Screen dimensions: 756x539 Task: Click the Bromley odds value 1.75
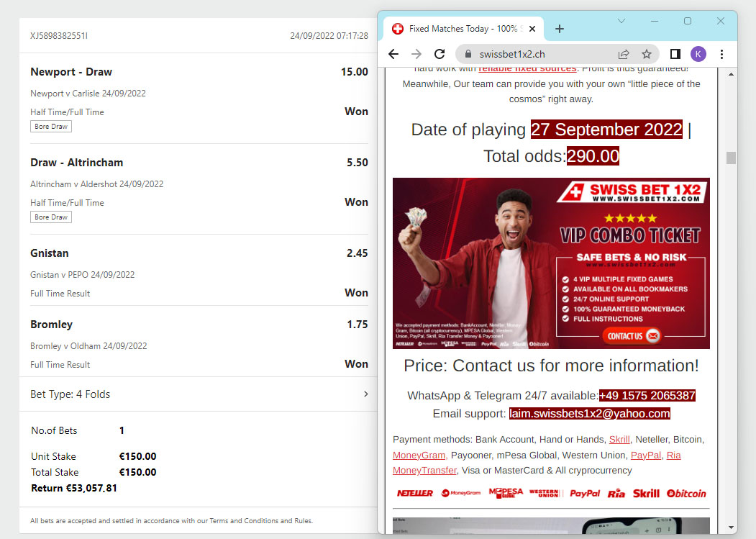357,325
